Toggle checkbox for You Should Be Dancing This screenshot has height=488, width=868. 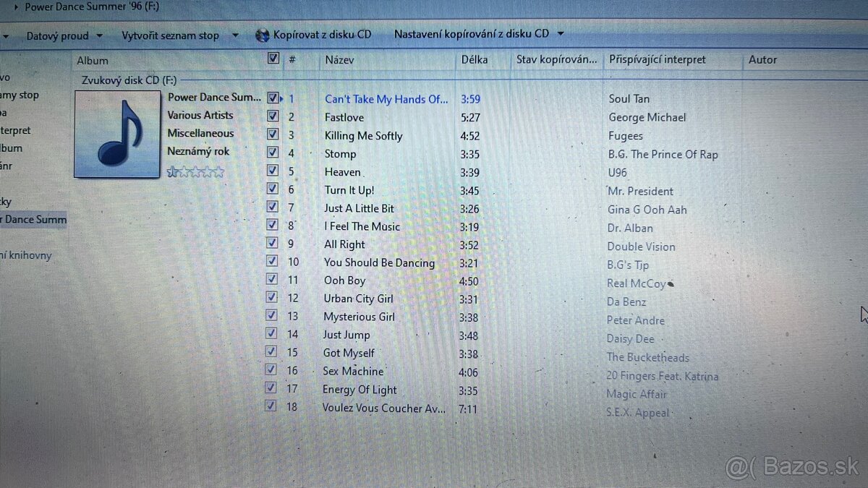click(271, 261)
